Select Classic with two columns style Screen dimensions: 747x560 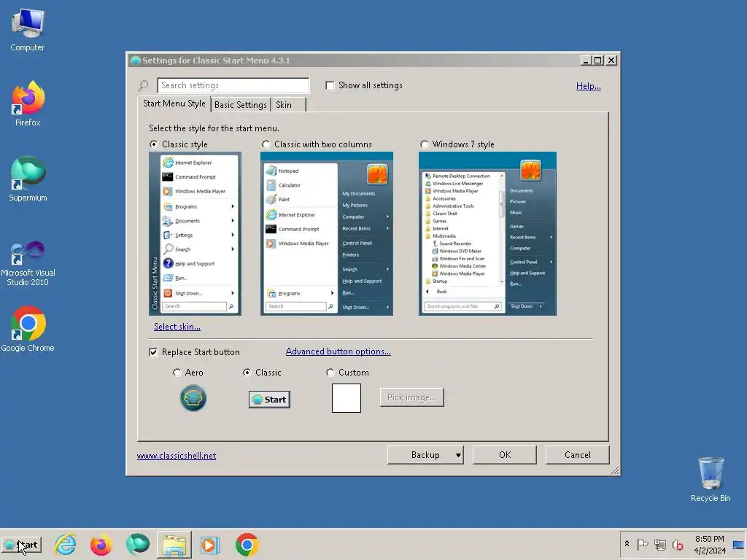(266, 144)
